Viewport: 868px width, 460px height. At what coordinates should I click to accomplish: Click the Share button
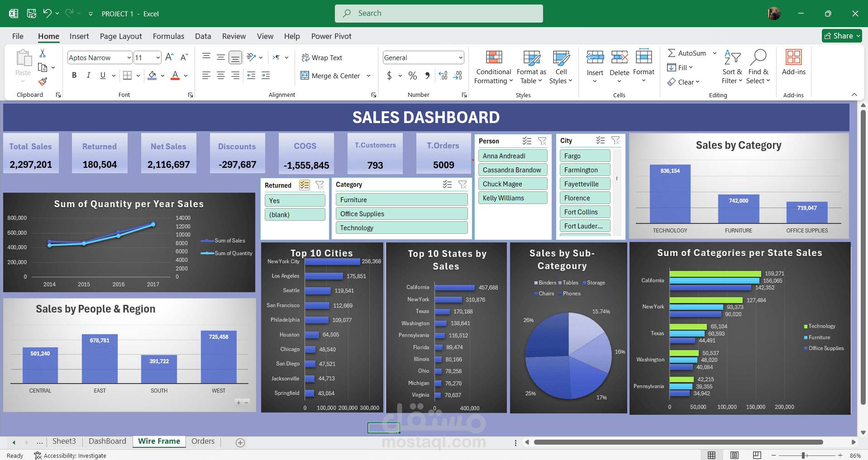coord(841,36)
